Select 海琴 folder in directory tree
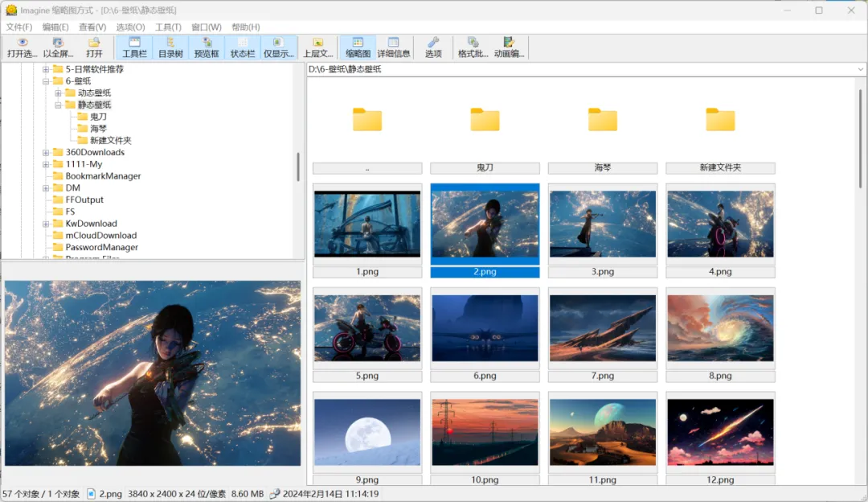 pos(98,129)
